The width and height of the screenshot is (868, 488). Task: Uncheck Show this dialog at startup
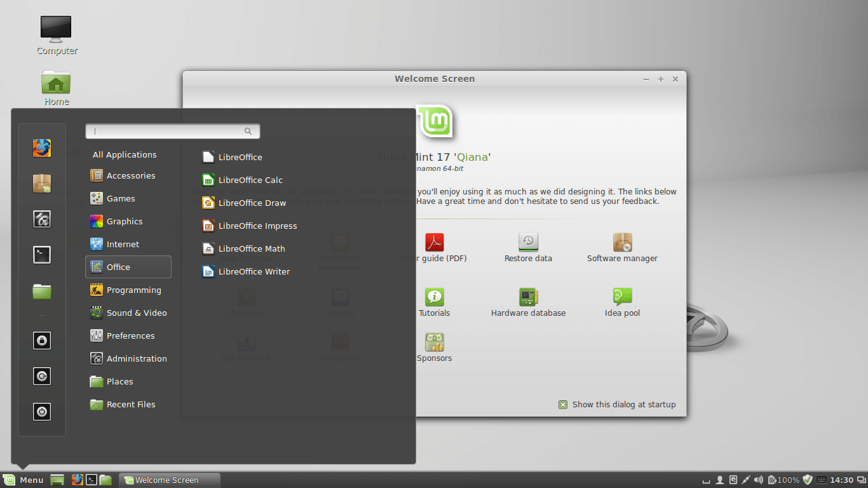(563, 404)
